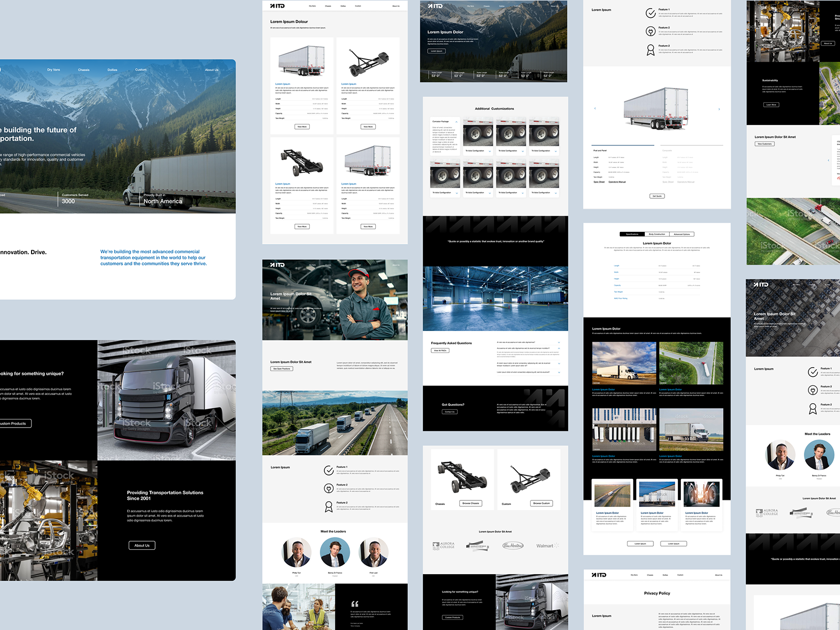This screenshot has height=630, width=840.
Task: Open Custom in the large hero navigation
Action: tap(141, 70)
